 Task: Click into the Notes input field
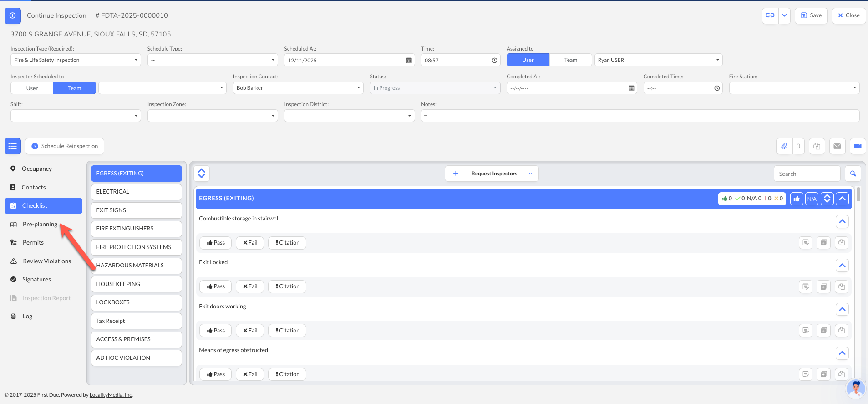tap(640, 116)
